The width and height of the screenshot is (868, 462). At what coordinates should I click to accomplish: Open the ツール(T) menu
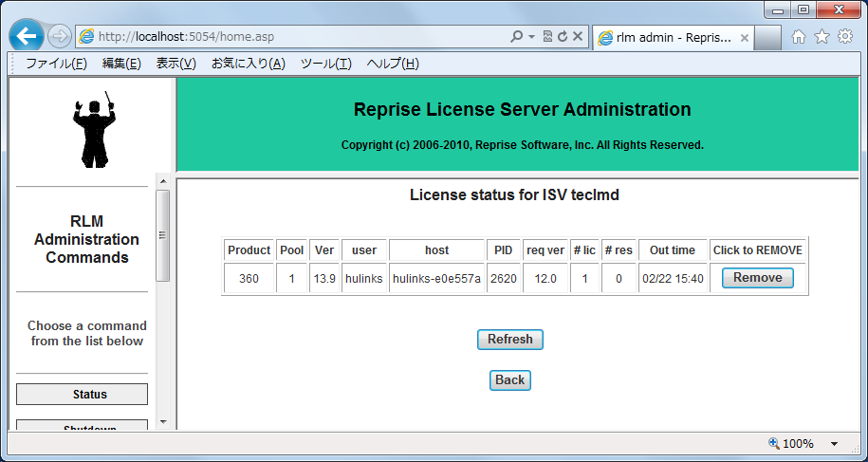[326, 64]
